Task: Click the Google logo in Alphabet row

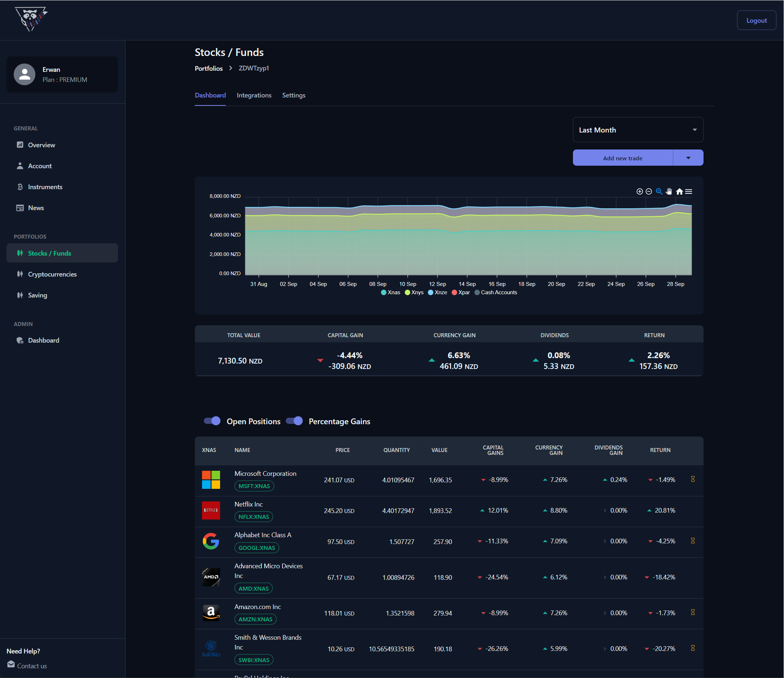Action: coord(211,541)
